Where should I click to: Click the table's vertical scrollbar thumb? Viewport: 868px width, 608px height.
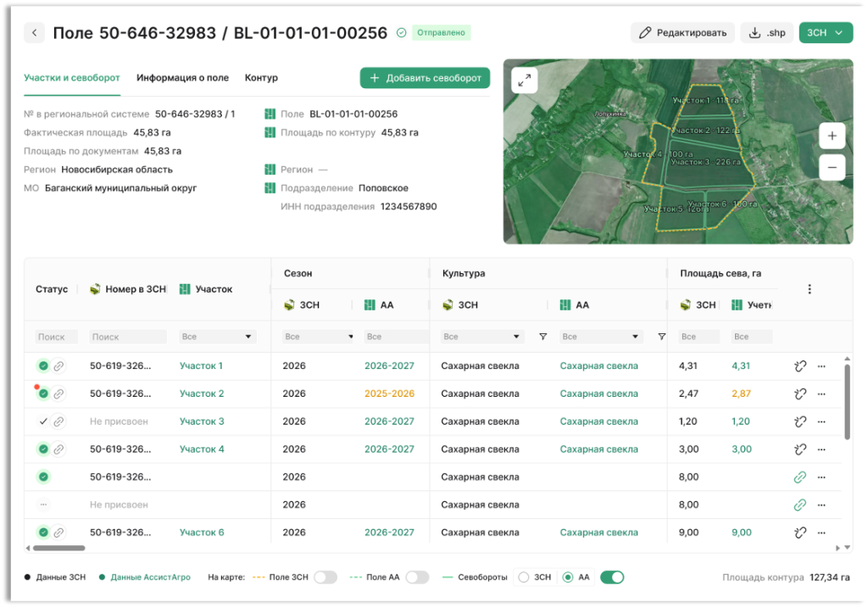tap(847, 401)
